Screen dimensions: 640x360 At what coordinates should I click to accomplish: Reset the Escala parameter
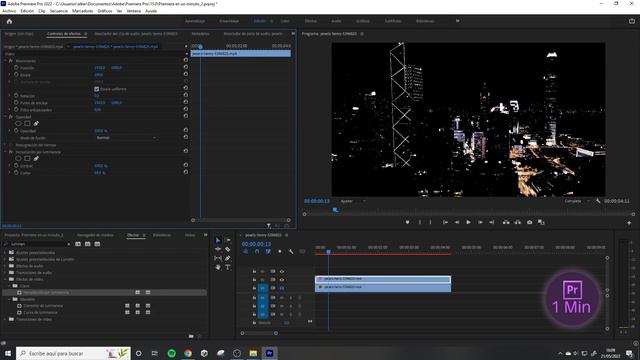(186, 74)
